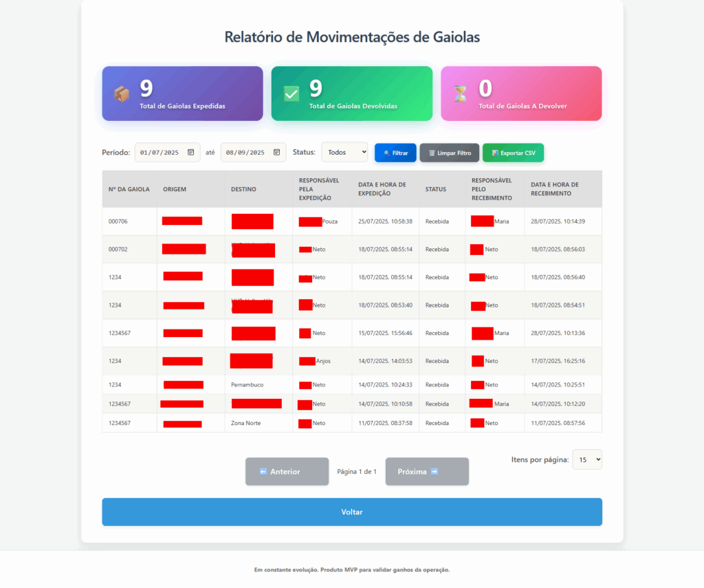This screenshot has width=704, height=588.
Task: Expand the Status dropdown showing Todos
Action: (x=344, y=153)
